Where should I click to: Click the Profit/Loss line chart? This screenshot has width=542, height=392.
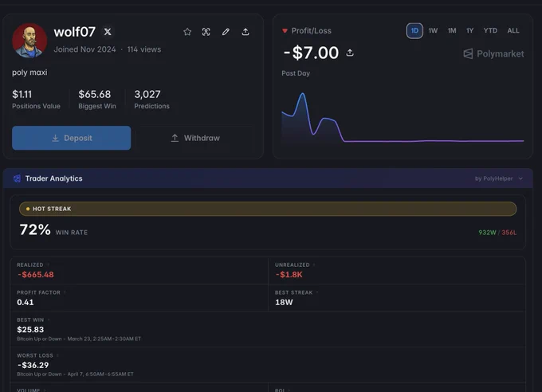403,118
